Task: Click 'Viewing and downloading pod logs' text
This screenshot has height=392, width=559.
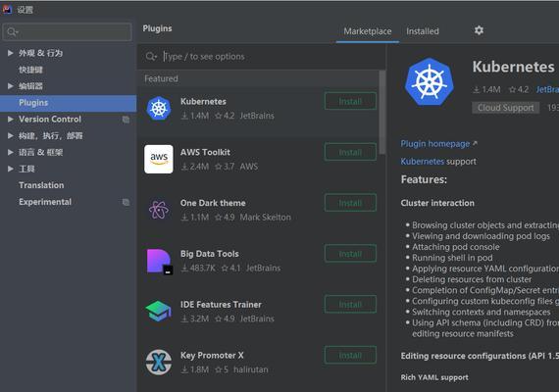Action: (x=481, y=236)
